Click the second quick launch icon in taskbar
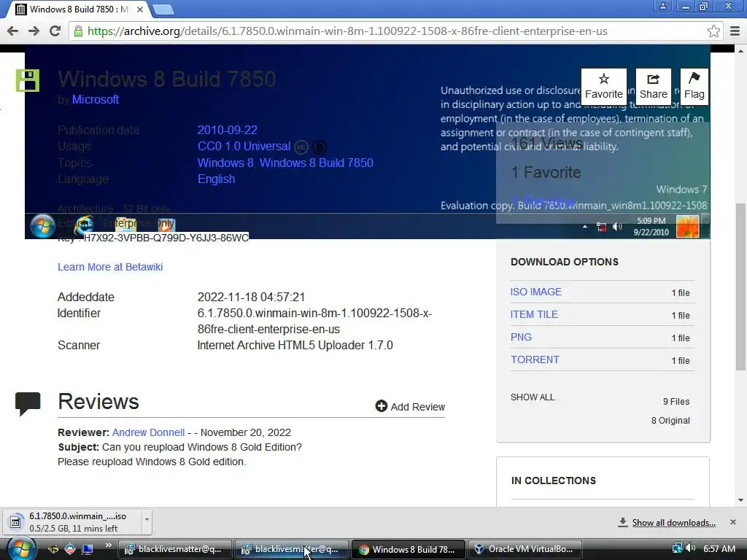 coord(70,549)
